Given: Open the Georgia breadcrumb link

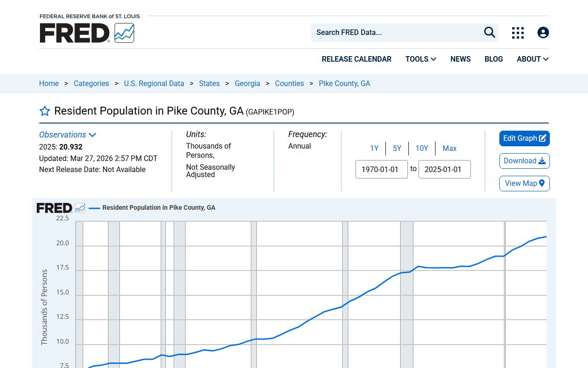Looking at the screenshot, I should [247, 83].
